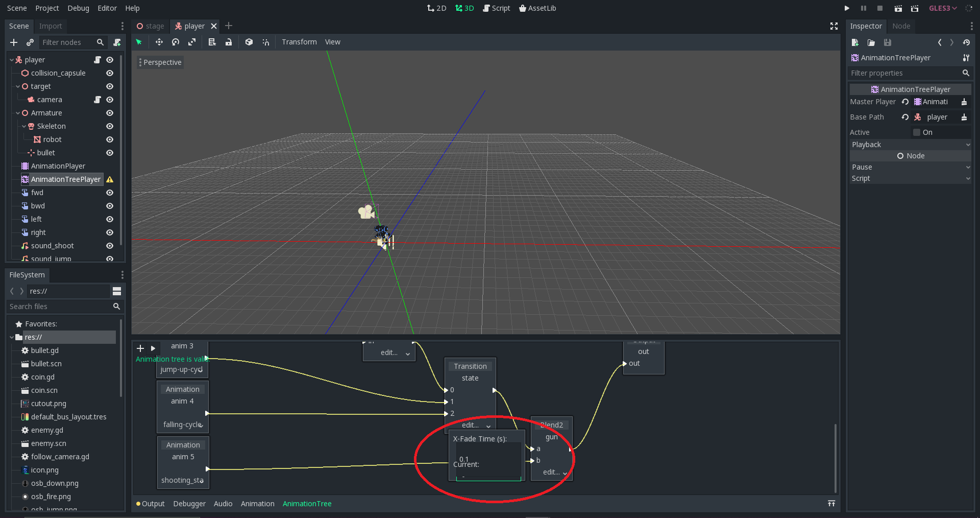Hide the camera node with its eye toggle

[110, 100]
